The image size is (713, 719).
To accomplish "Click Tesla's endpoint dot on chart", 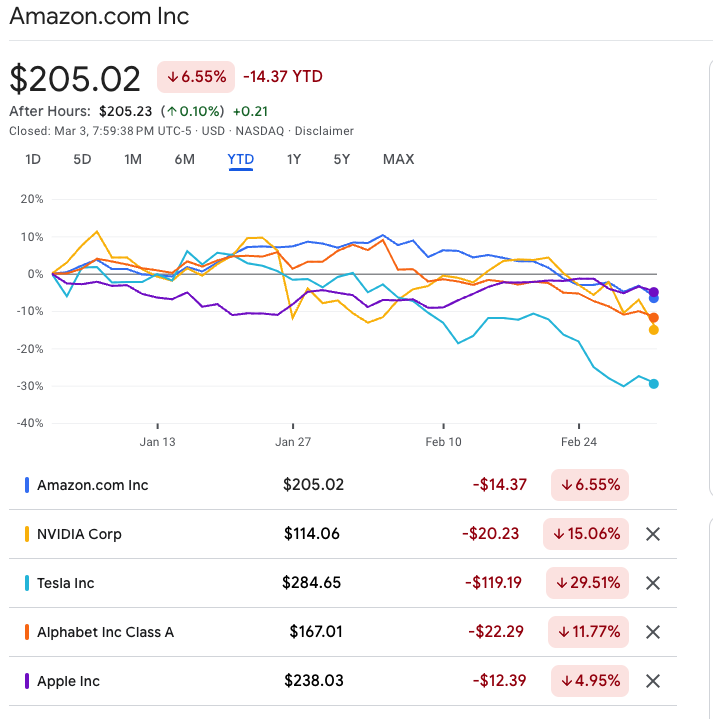I will pos(654,383).
